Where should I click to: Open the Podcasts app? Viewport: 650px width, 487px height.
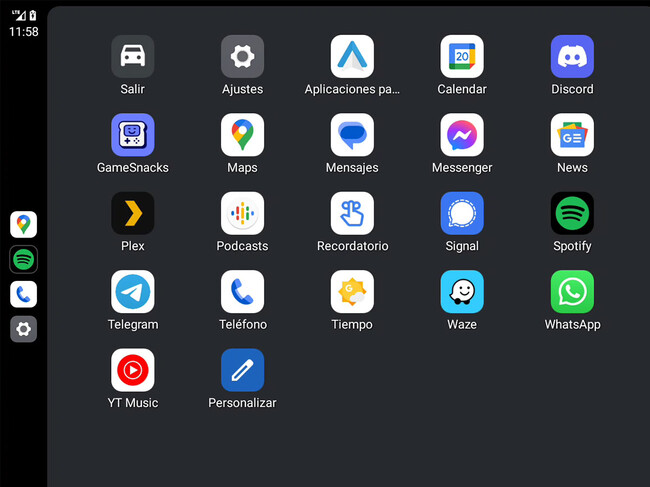point(243,213)
